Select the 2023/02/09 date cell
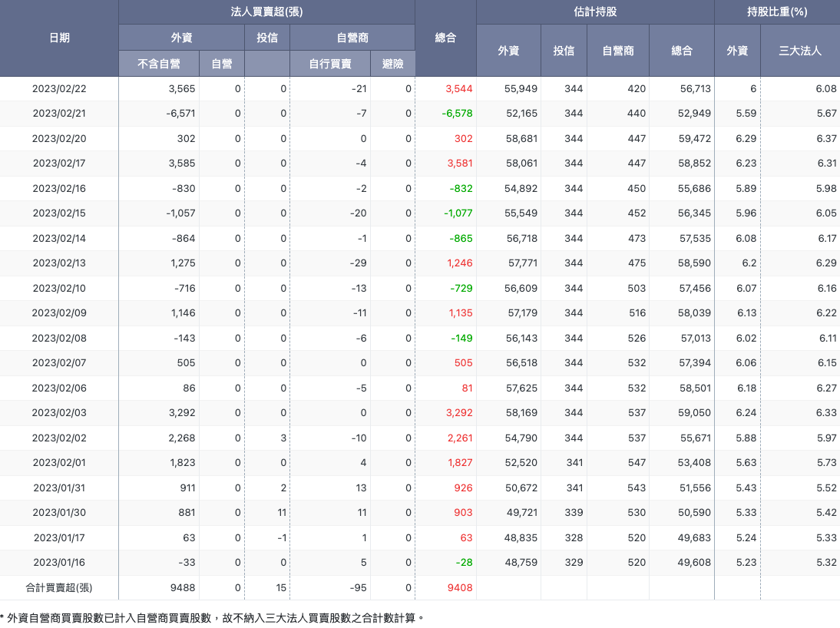This screenshot has height=628, width=840. (59, 313)
